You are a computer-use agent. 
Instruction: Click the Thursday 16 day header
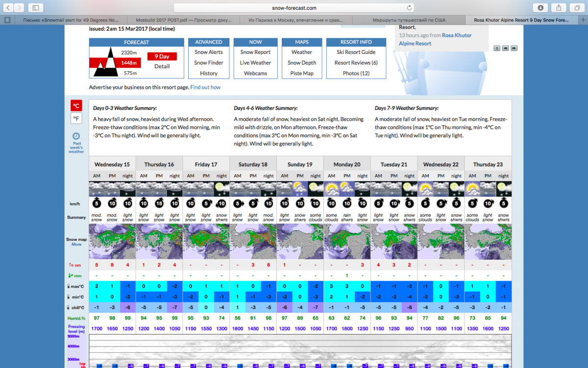[x=159, y=164]
